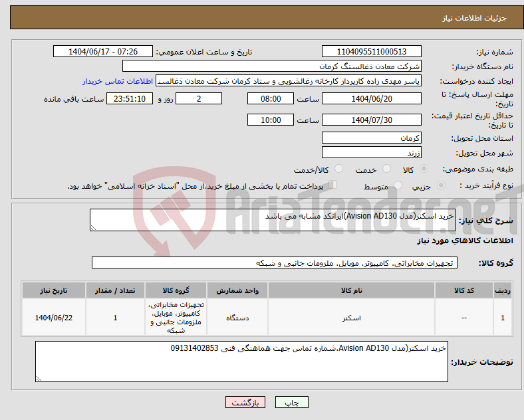Image resolution: width=524 pixels, height=420 pixels.
Task: Click the توضیحات خریدار label
Action: 482,362
